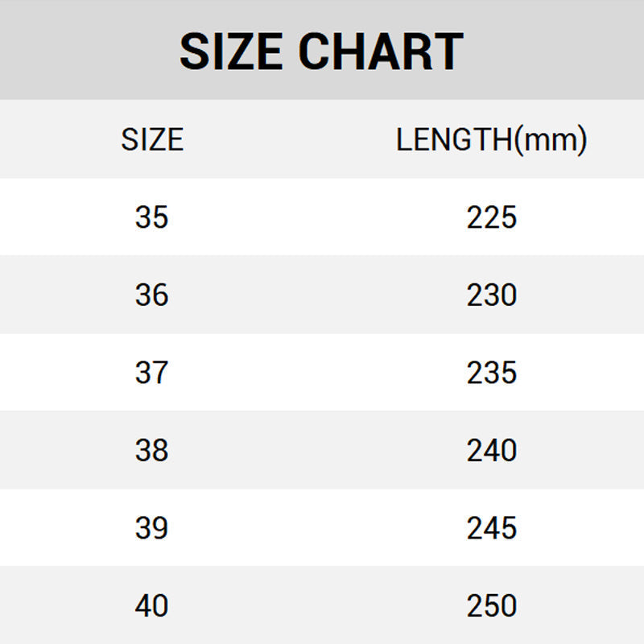Select the size 36 cell

[151, 295]
